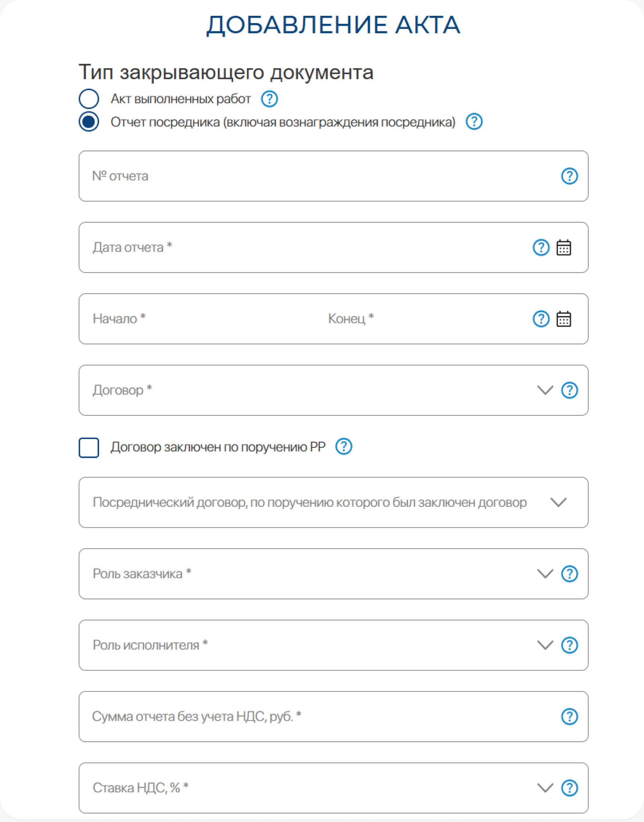Open calendar picker for Дата отчета
Screen dimensions: 644x822
[x=563, y=248]
